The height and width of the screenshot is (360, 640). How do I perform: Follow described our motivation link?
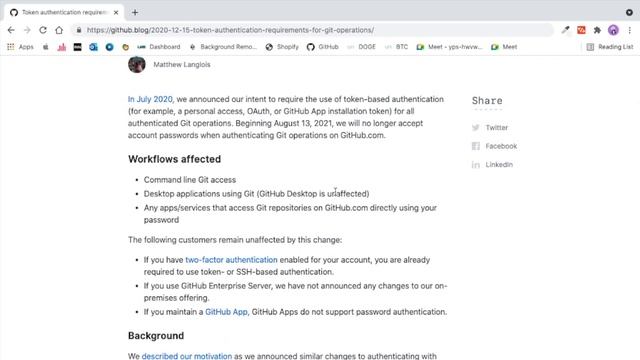pyautogui.click(x=187, y=356)
